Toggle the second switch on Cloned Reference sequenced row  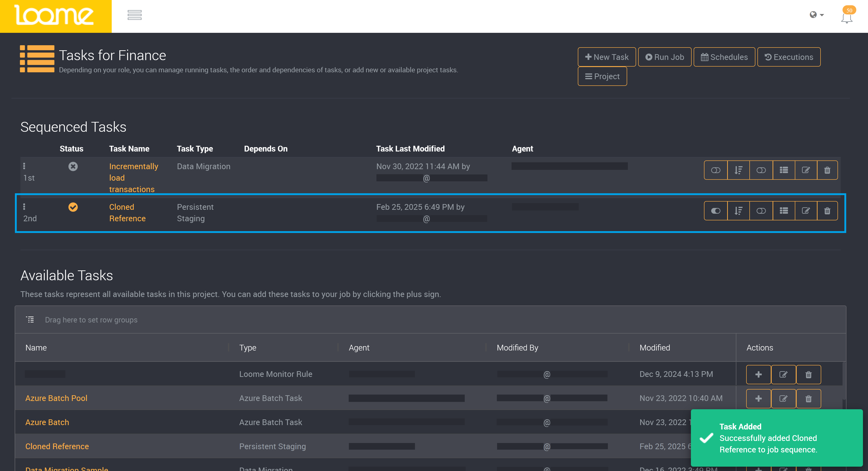tap(761, 211)
